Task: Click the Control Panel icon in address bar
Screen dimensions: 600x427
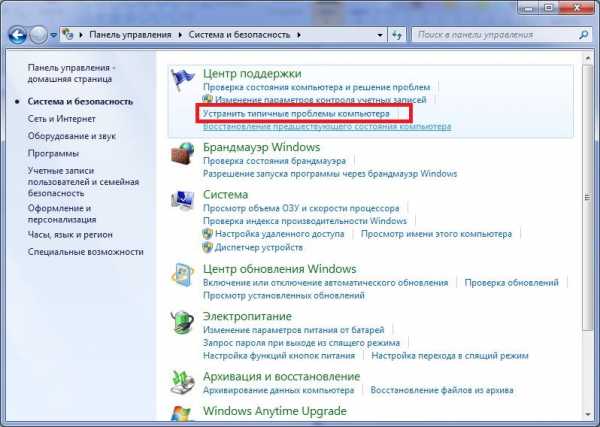Action: pyautogui.click(x=68, y=34)
